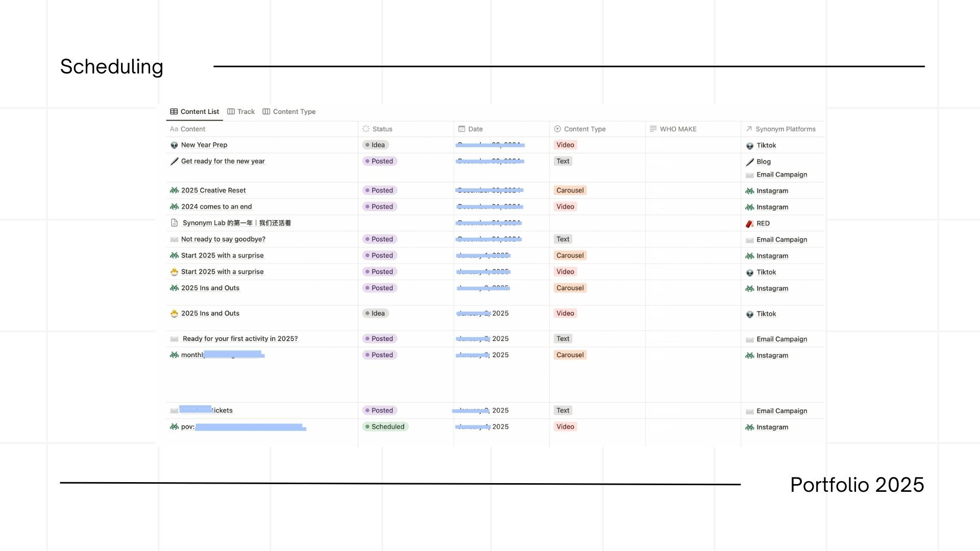
Task: Click the page icon beside Synonym Lab entry
Action: [174, 223]
